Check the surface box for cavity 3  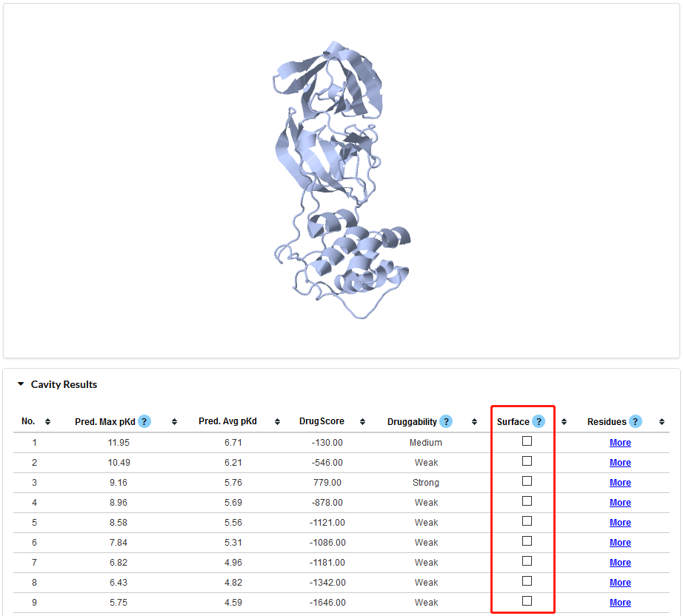[x=527, y=481]
